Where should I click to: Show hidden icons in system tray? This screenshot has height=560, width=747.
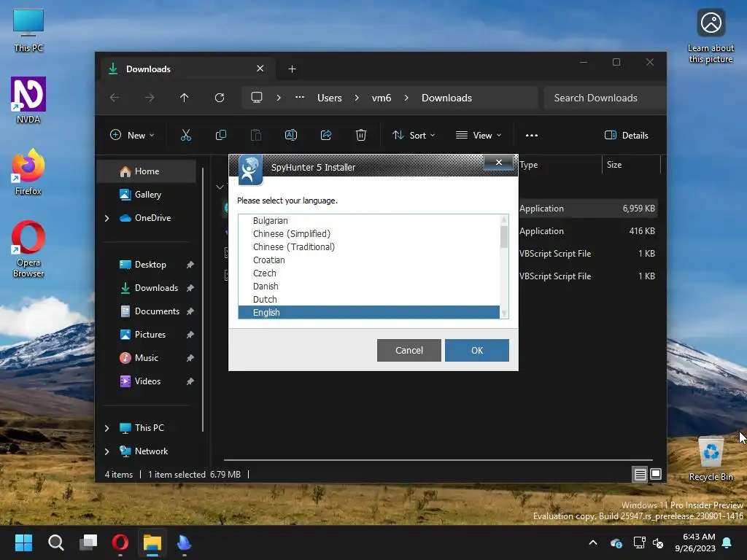(x=593, y=542)
